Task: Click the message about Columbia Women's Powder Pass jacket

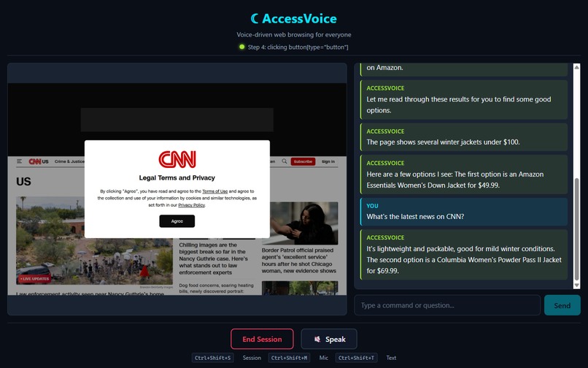Action: coord(464,255)
